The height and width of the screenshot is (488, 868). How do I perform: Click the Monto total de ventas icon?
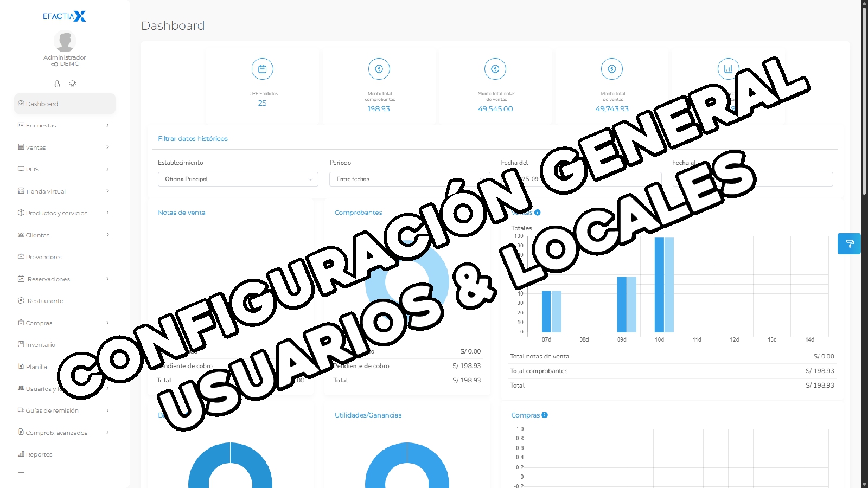(611, 69)
